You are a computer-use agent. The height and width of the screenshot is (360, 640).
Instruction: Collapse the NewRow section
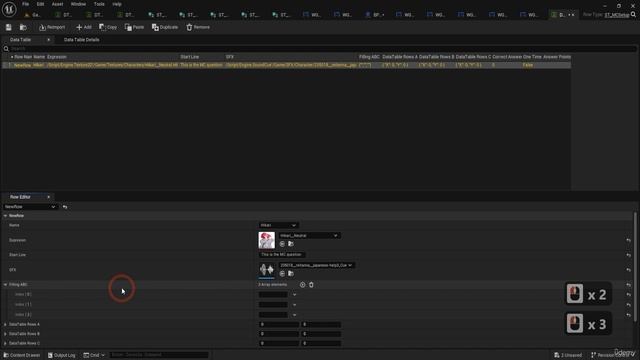tap(6, 216)
